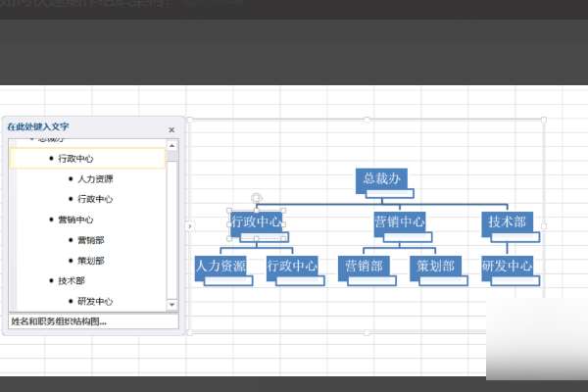588x392 pixels.
Task: Click empty title box under 营销部
Action: click(372, 281)
